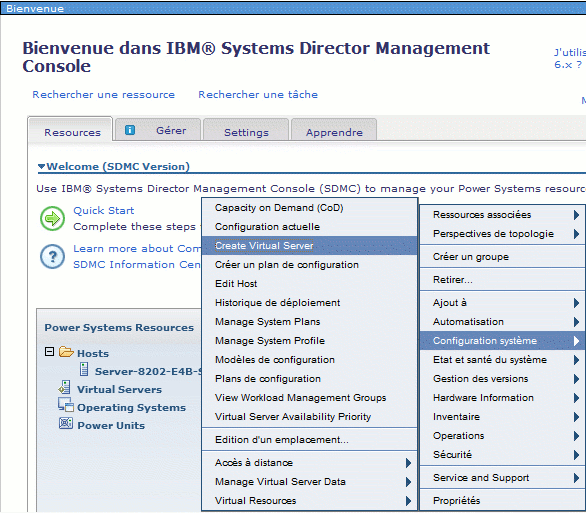Click Rechercher une tâche link
This screenshot has height=513, width=586.
click(x=258, y=95)
